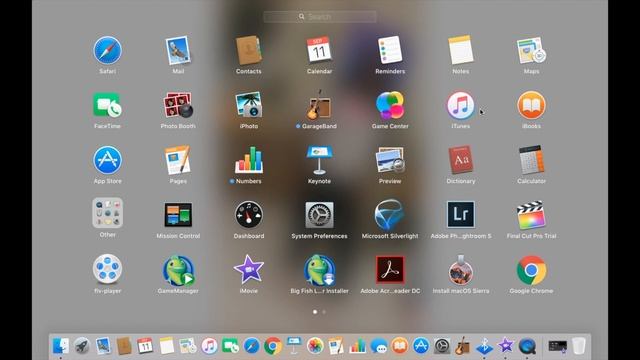
Task: Open the Calendar app in Launchpad
Action: pos(319,51)
